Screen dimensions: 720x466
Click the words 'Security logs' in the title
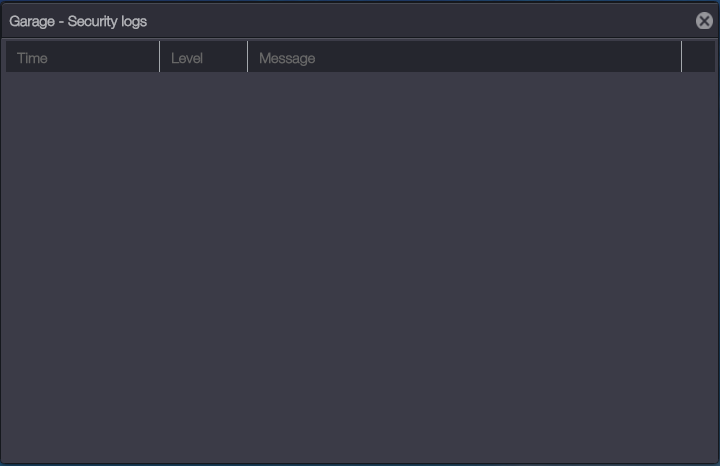tap(107, 21)
